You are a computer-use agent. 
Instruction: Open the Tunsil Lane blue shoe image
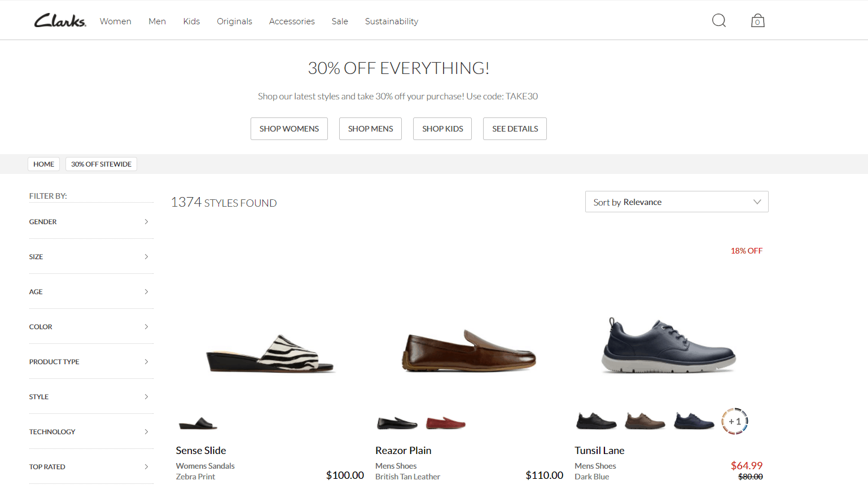[669, 345]
